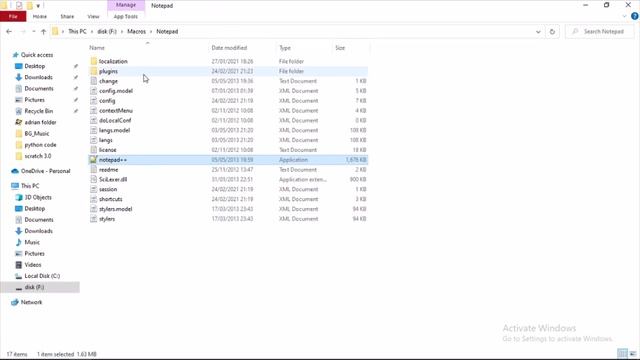Open Recycle Bin in navigation pane

[x=39, y=111]
